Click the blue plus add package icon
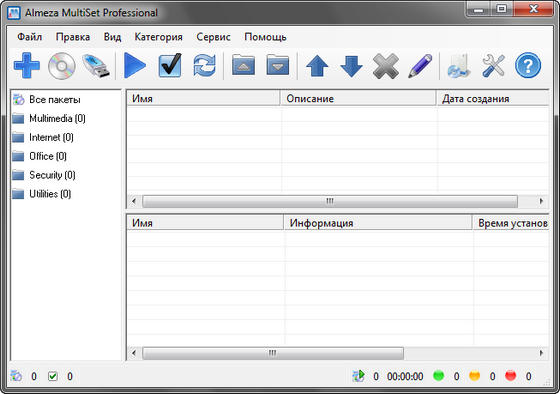560x394 pixels. coord(27,65)
